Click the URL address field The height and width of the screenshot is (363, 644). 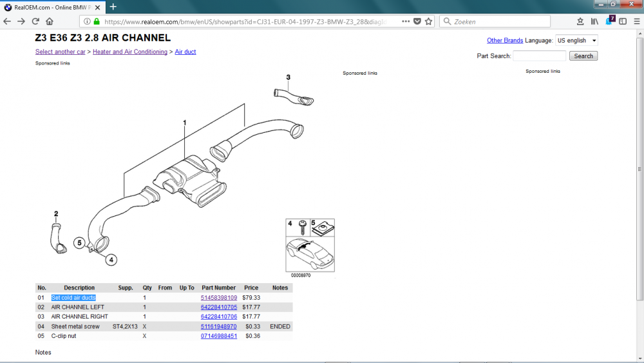coord(244,21)
